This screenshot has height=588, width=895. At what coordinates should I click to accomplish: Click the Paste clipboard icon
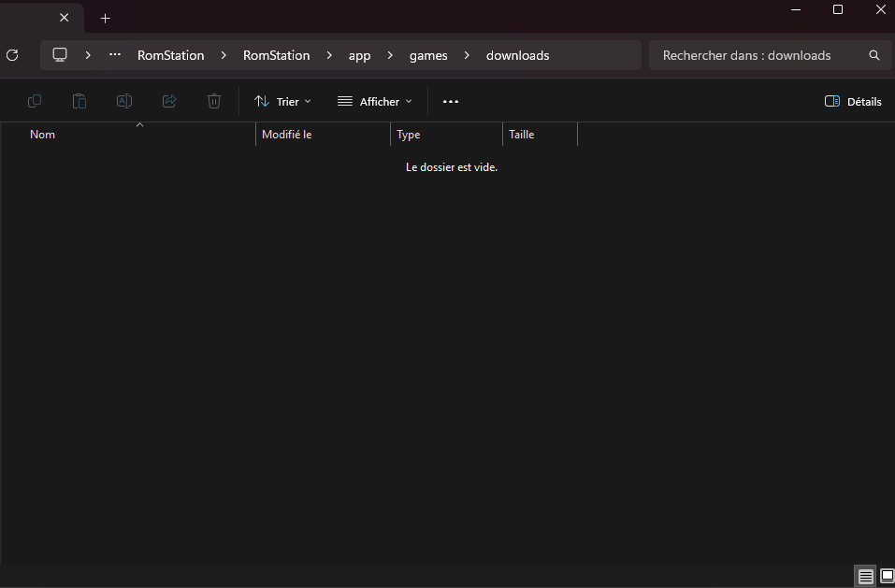(x=79, y=101)
